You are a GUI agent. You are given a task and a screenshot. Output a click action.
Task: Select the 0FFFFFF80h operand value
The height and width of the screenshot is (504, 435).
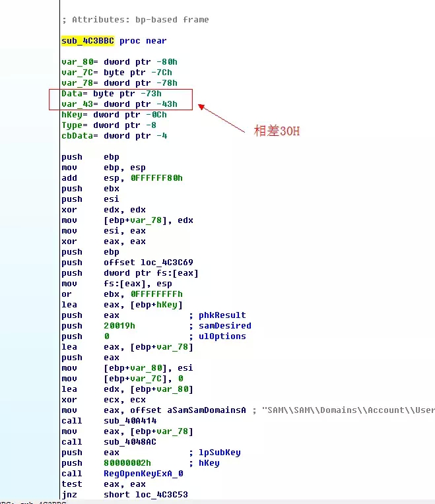pos(156,178)
